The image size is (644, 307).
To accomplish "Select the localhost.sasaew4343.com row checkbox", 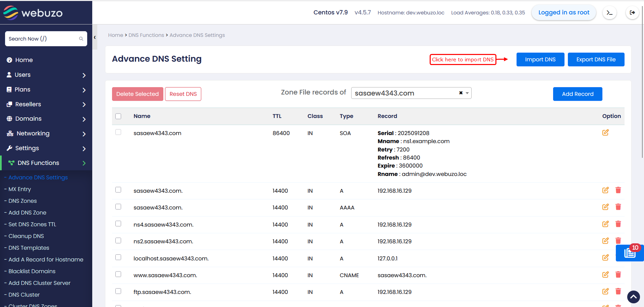I will (x=118, y=257).
